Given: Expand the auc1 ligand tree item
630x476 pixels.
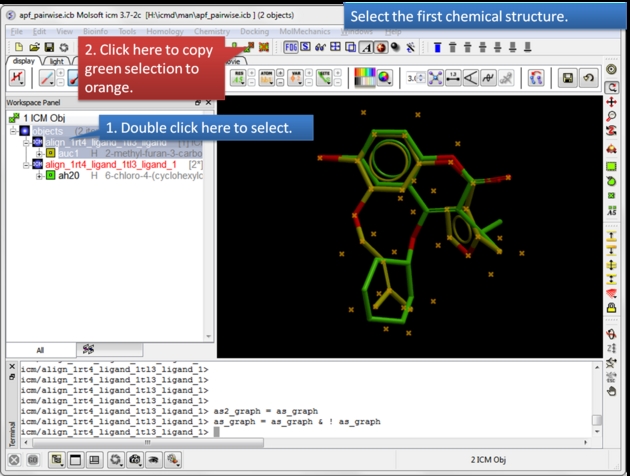Looking at the screenshot, I should 39,153.
